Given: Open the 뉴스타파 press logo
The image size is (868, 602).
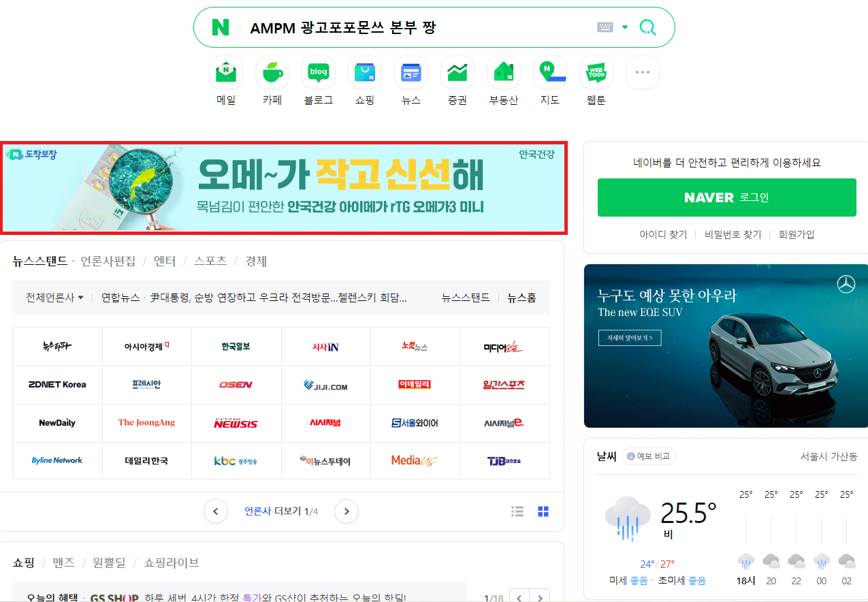Looking at the screenshot, I should pos(57,347).
